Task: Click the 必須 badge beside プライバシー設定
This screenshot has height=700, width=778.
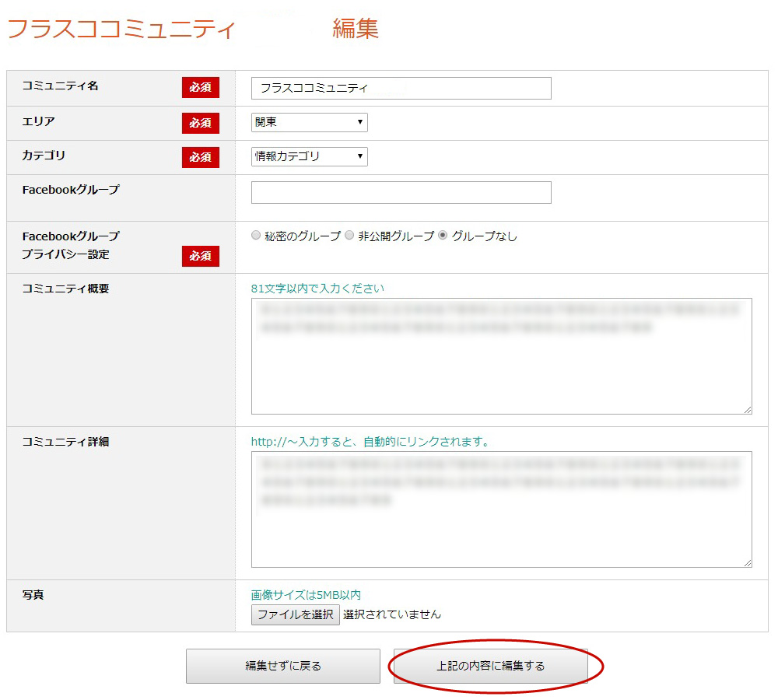Action: tap(201, 256)
